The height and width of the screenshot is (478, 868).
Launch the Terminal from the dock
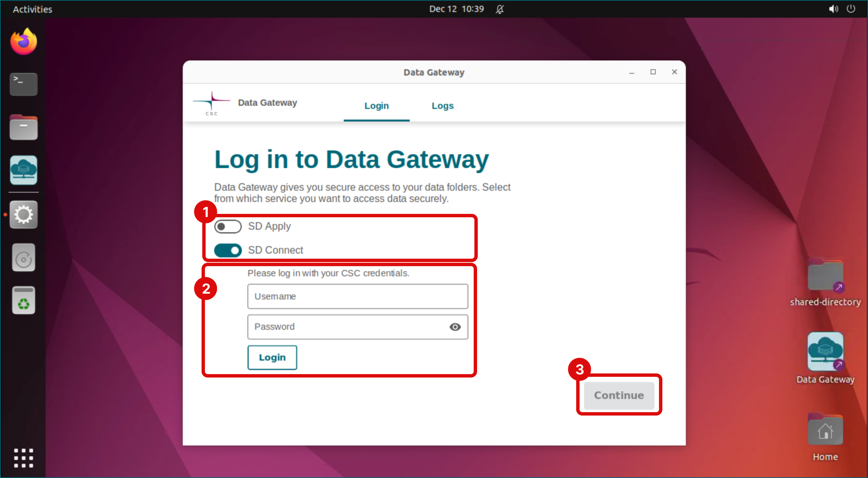coord(23,84)
